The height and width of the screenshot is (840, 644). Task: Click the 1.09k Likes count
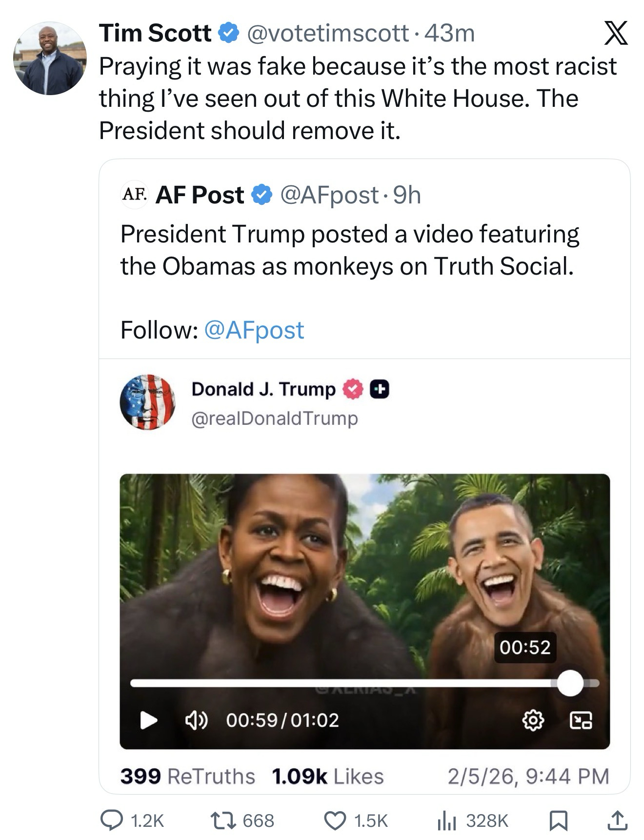point(327,776)
